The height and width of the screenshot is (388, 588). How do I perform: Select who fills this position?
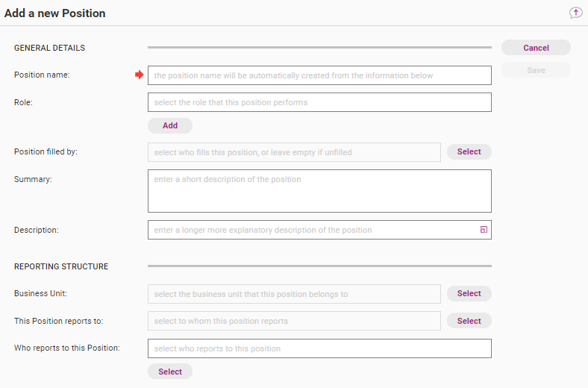coord(469,151)
